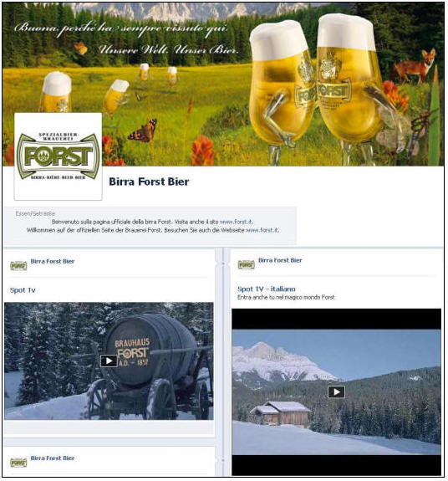Open the Forst profile logo picture
This screenshot has height=481, width=448.
click(59, 156)
